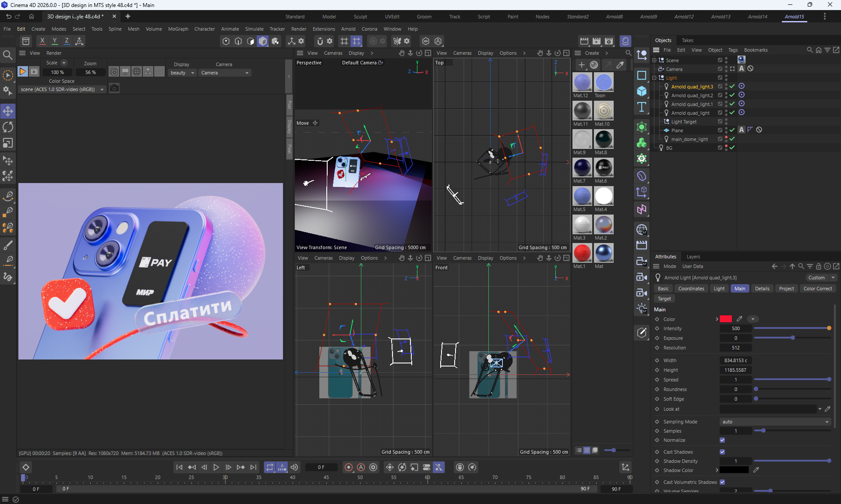Viewport: 841px width, 504px height.
Task: Open the Sampling Mode auto dropdown
Action: [x=774, y=422]
